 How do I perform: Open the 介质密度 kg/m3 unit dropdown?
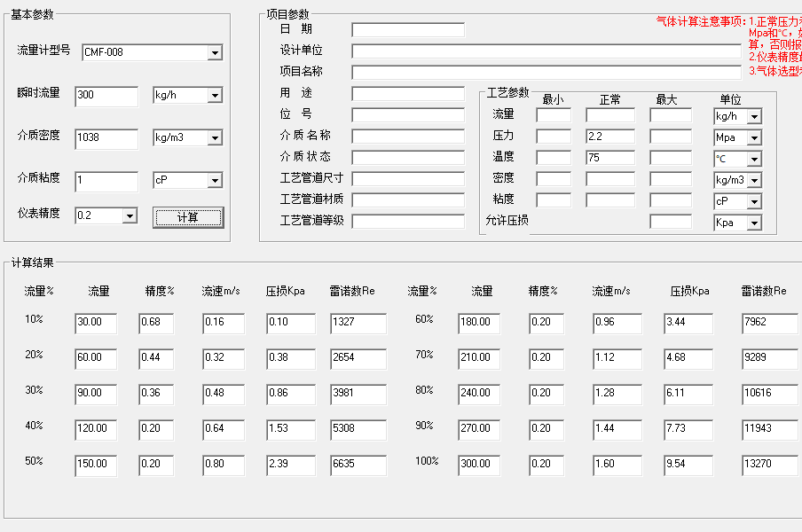click(x=215, y=138)
